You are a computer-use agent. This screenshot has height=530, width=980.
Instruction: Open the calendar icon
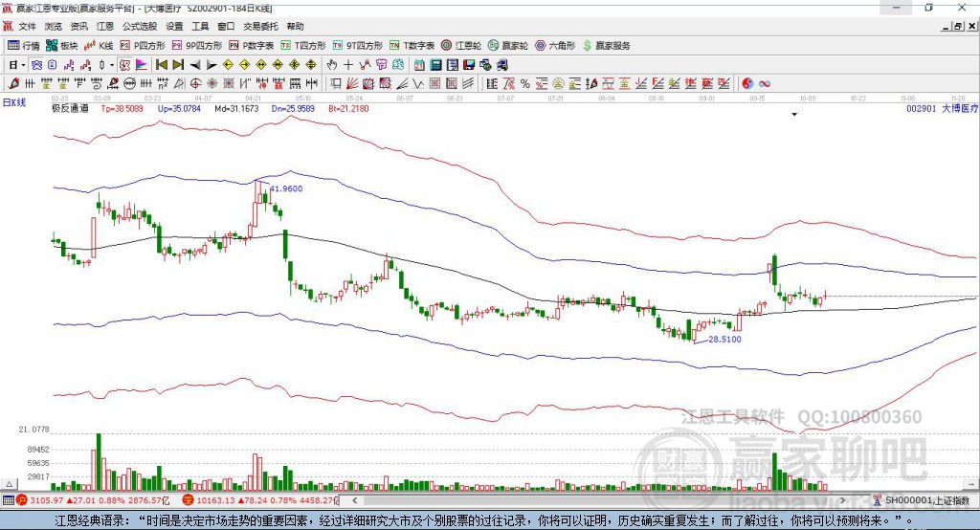(x=419, y=65)
